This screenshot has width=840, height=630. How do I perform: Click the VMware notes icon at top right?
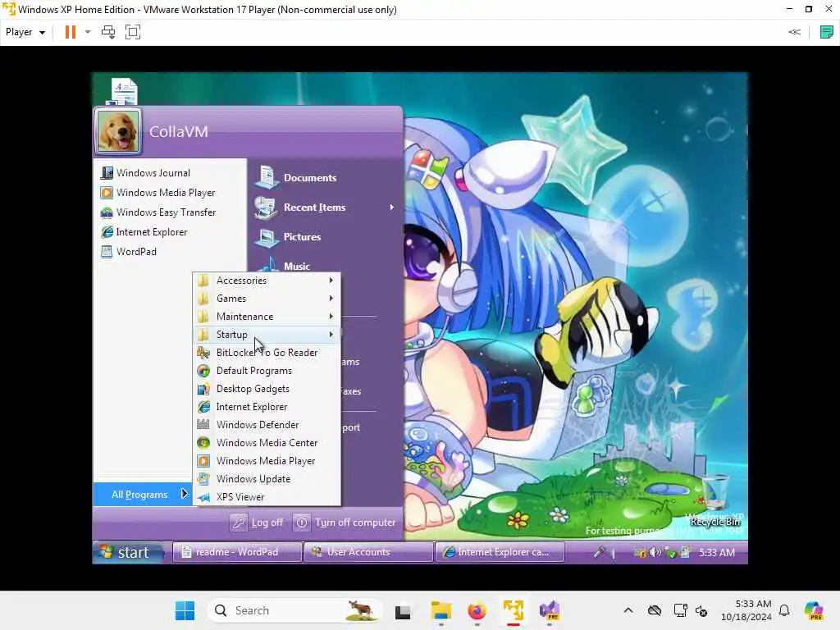pyautogui.click(x=827, y=32)
